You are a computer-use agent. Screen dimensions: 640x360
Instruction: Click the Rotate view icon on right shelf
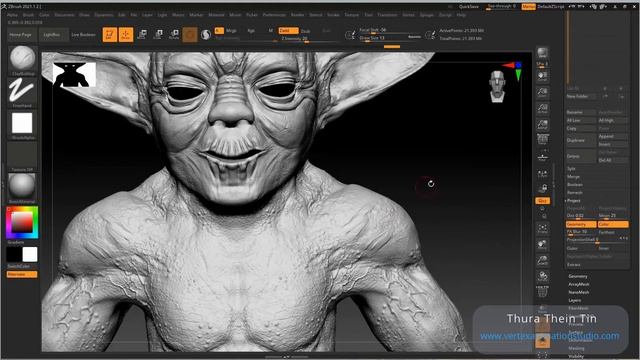542,276
